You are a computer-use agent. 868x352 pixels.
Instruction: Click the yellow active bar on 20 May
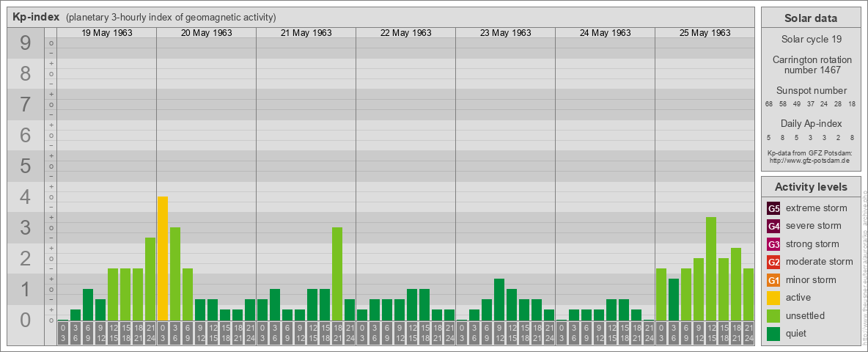pyautogui.click(x=162, y=258)
